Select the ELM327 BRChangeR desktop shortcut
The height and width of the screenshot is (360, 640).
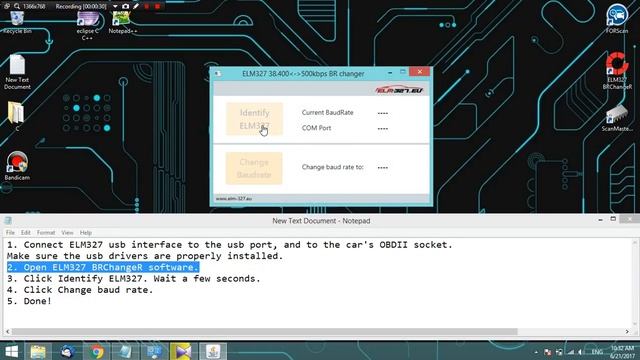tap(617, 71)
